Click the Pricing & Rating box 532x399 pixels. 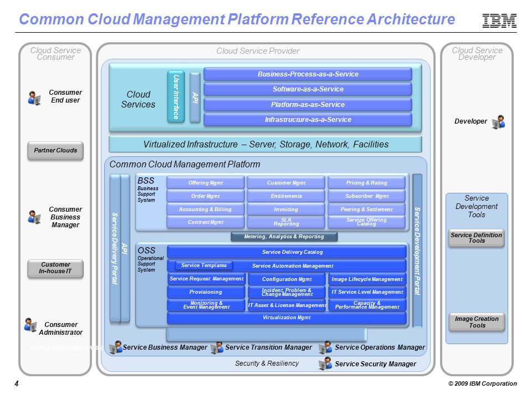click(x=366, y=182)
